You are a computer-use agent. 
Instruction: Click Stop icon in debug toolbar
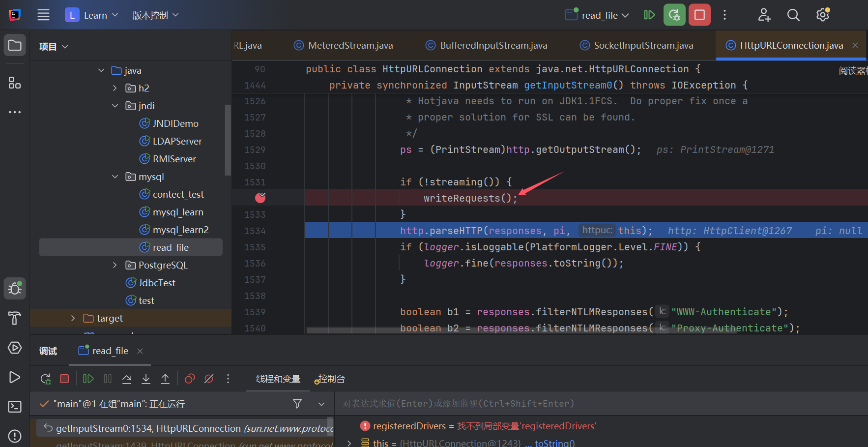(64, 379)
